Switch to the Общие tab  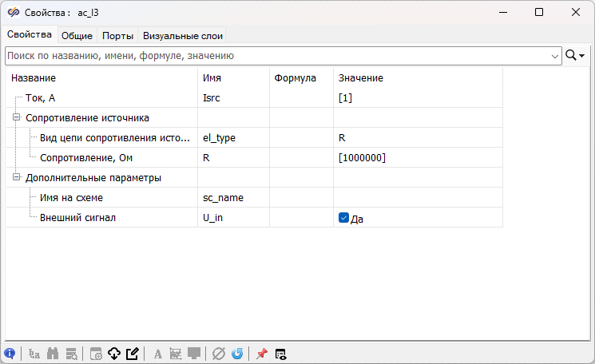77,35
